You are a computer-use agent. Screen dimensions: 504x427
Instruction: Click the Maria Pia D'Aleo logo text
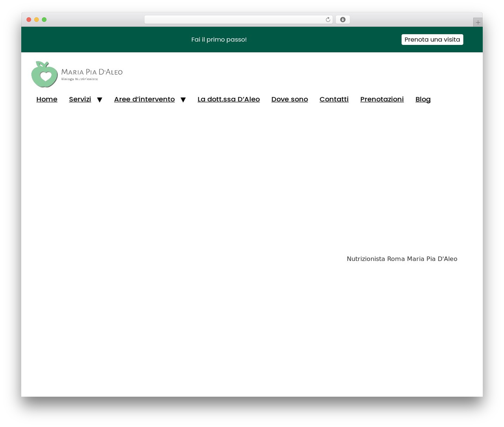(x=92, y=72)
